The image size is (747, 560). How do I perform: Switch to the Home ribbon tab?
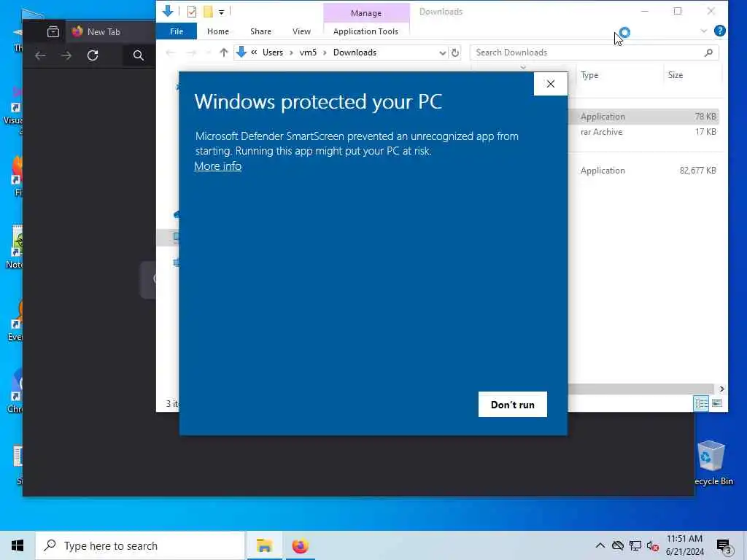[217, 31]
